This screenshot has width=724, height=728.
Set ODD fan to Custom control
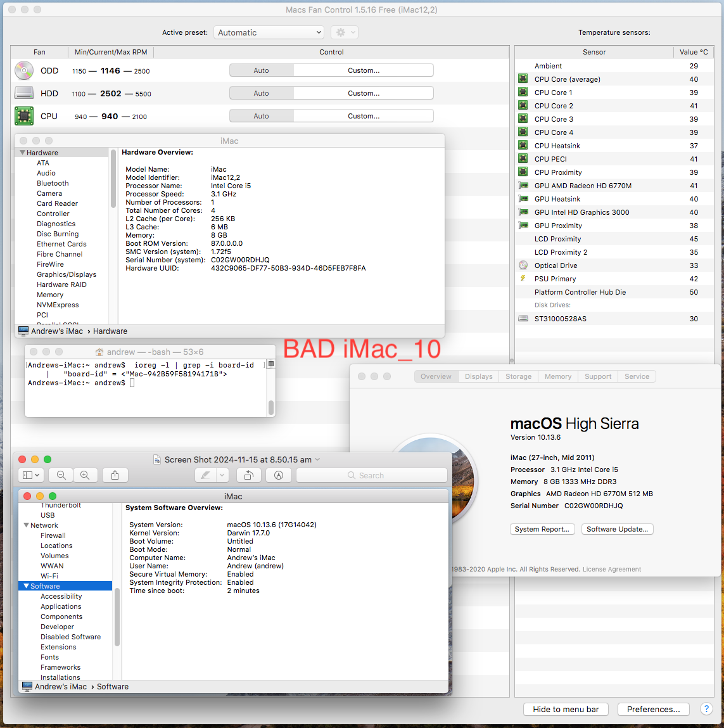pos(364,70)
